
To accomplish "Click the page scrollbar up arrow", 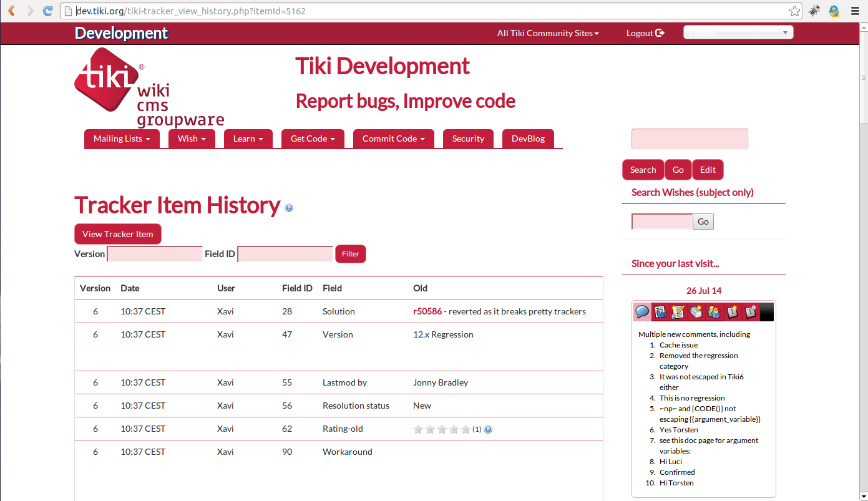I will pos(863,27).
